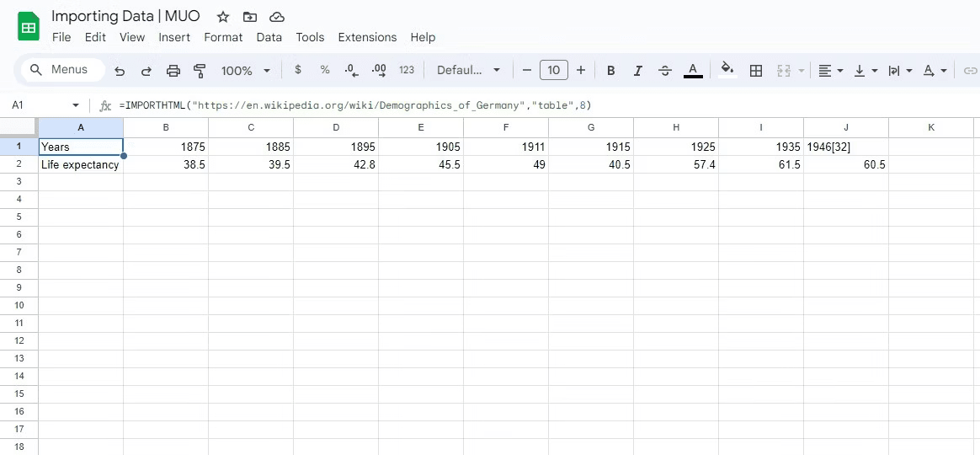The image size is (980, 455).
Task: Open the text color picker
Action: [693, 71]
